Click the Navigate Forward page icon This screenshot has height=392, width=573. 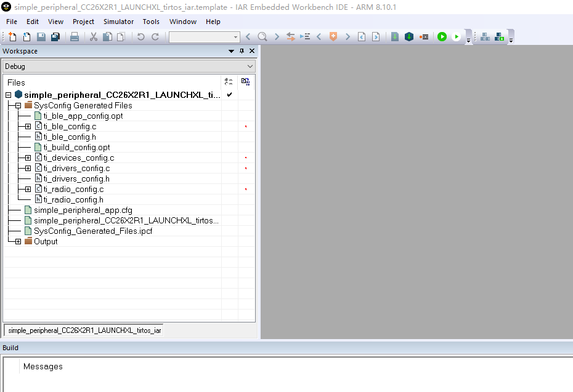pyautogui.click(x=376, y=36)
